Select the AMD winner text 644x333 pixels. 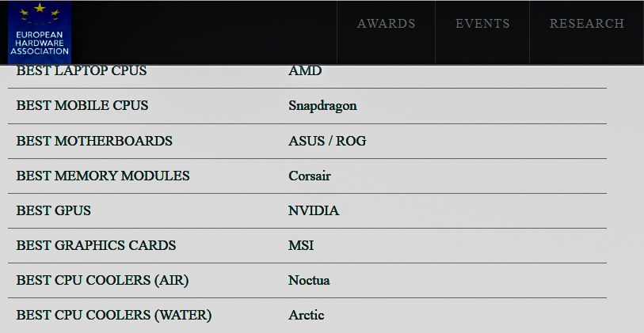[305, 71]
